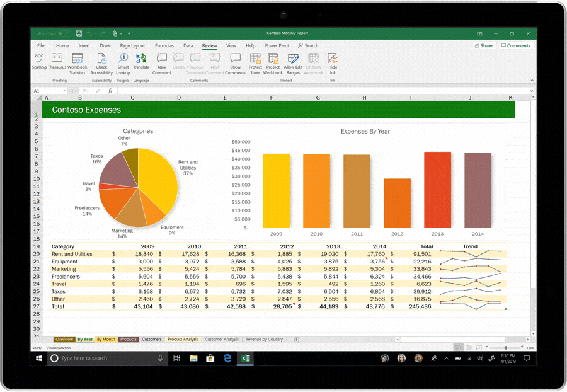Expand the Quick Access Toolbar customize arrow
The image size is (567, 392).
pyautogui.click(x=129, y=33)
